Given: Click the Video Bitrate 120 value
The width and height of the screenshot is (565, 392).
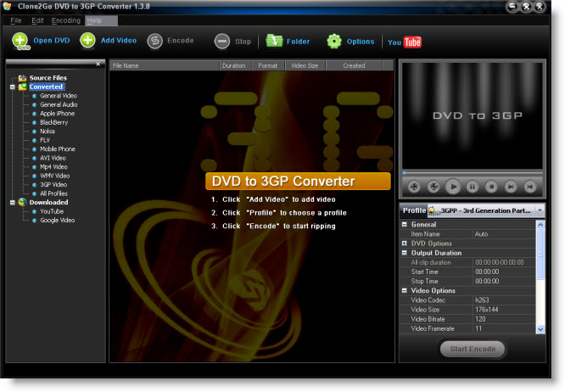Looking at the screenshot, I should [480, 319].
